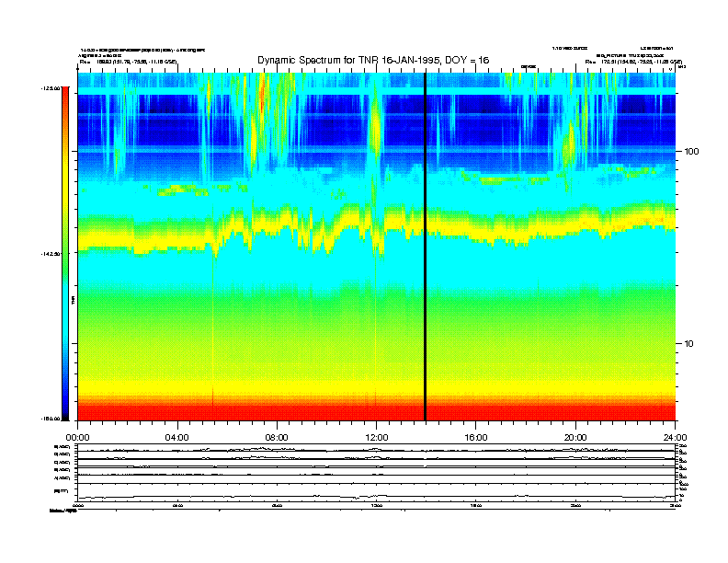Image resolution: width=728 pixels, height=563 pixels.
Task: Click the right position text 'R = 172.51 (154.82, ...)'
Action: tap(633, 62)
